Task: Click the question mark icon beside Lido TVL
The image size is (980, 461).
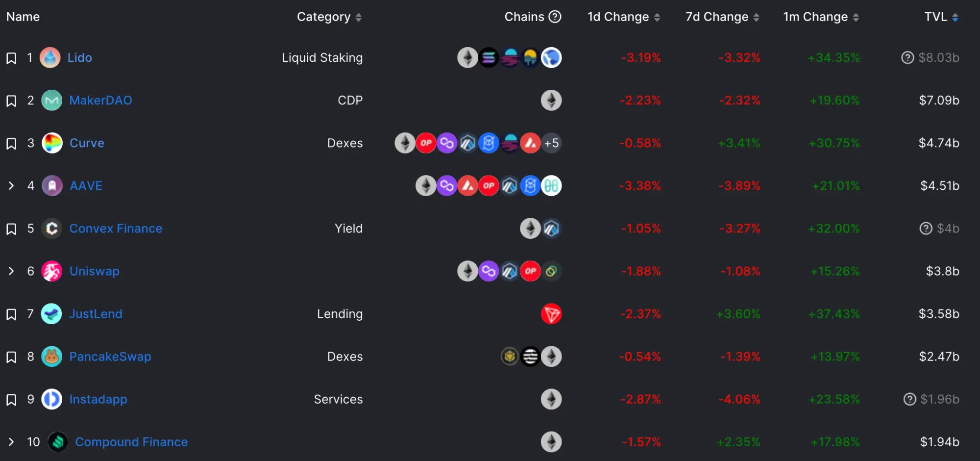Action: [907, 58]
